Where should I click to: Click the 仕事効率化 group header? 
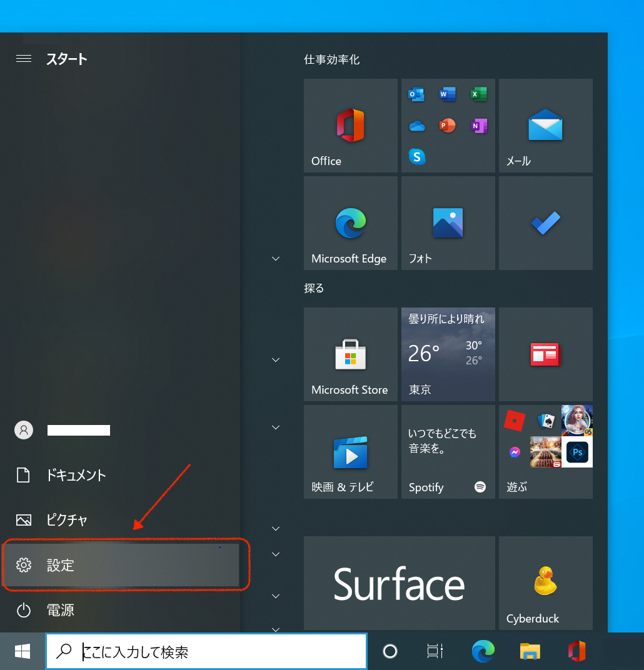tap(331, 59)
